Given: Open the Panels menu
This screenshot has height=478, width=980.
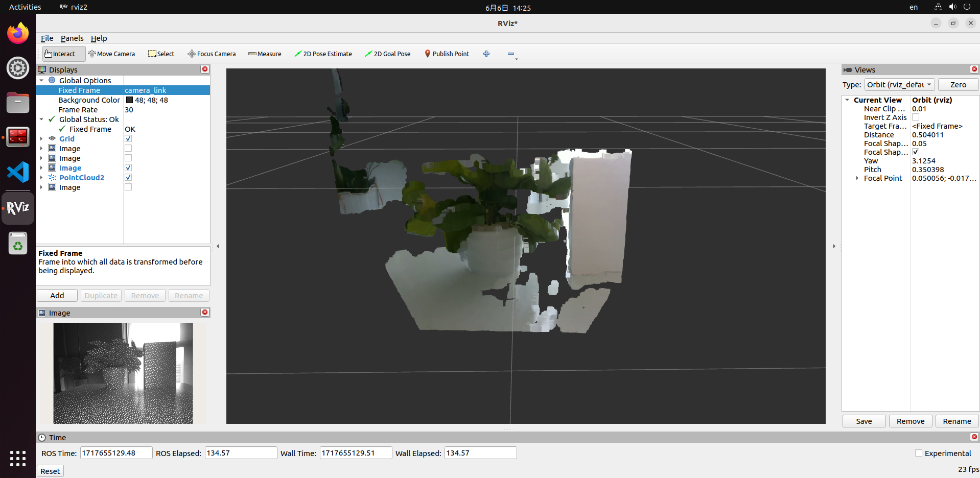Looking at the screenshot, I should [72, 38].
